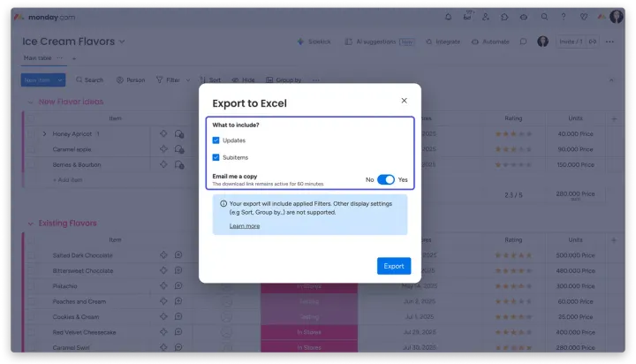Screen dimensions: 636x364
Task: Open the Filter dropdown arrow
Action: 188,80
